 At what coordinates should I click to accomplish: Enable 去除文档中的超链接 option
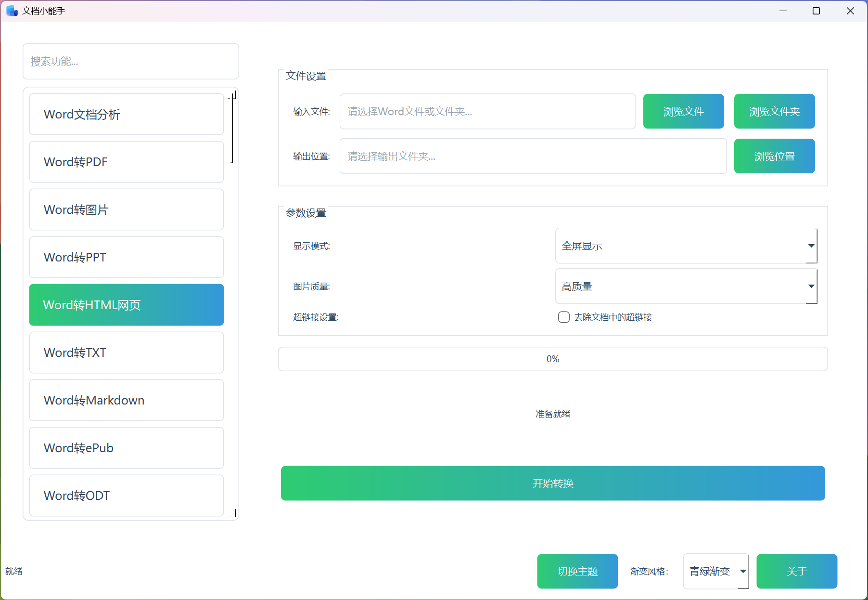click(563, 317)
